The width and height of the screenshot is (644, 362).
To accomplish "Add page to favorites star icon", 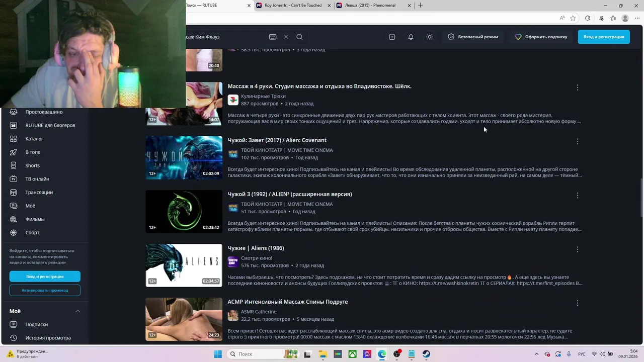I will 573,18.
